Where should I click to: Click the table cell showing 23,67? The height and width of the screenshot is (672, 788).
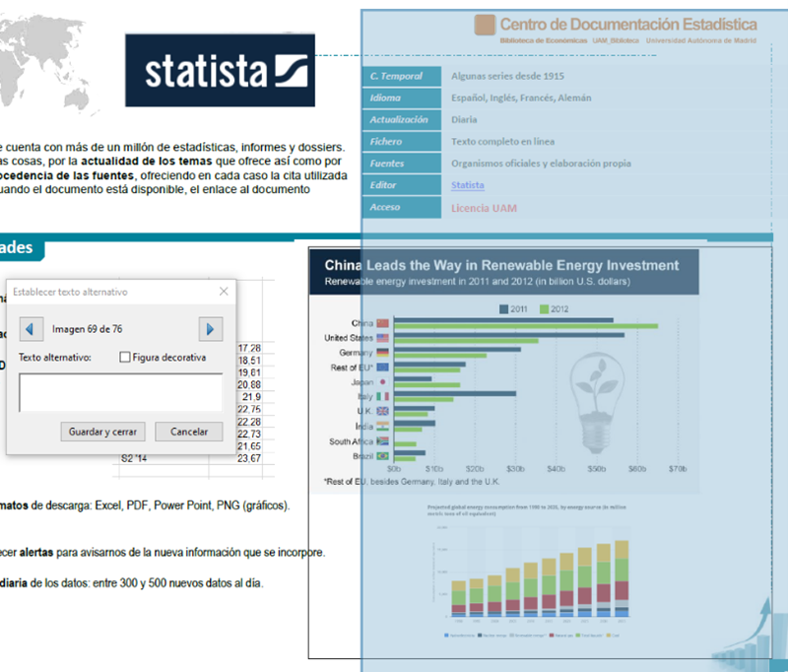[x=249, y=458]
